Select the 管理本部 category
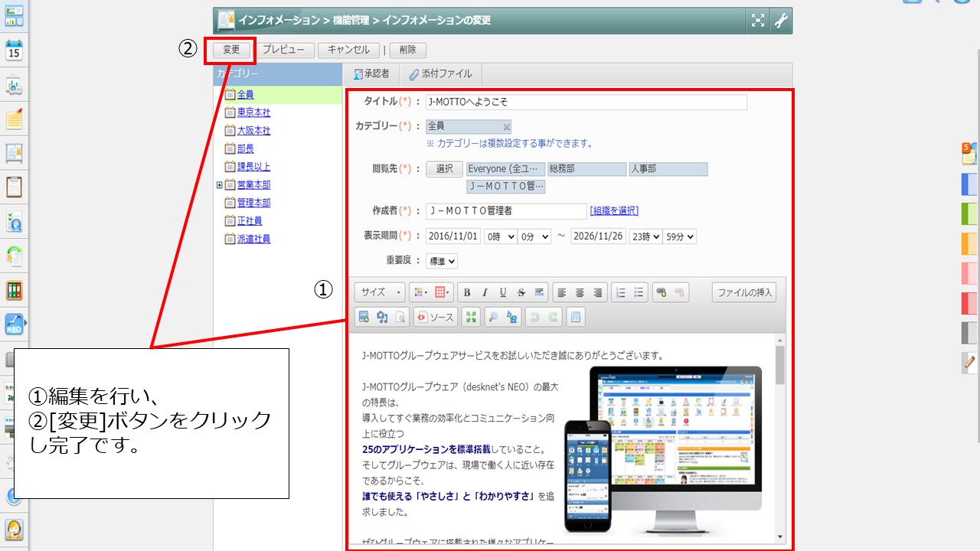The image size is (980, 551). tap(253, 203)
